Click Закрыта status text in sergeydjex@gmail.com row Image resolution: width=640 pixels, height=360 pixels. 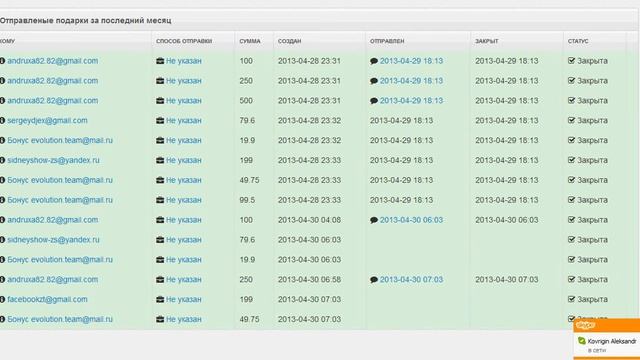coord(592,120)
